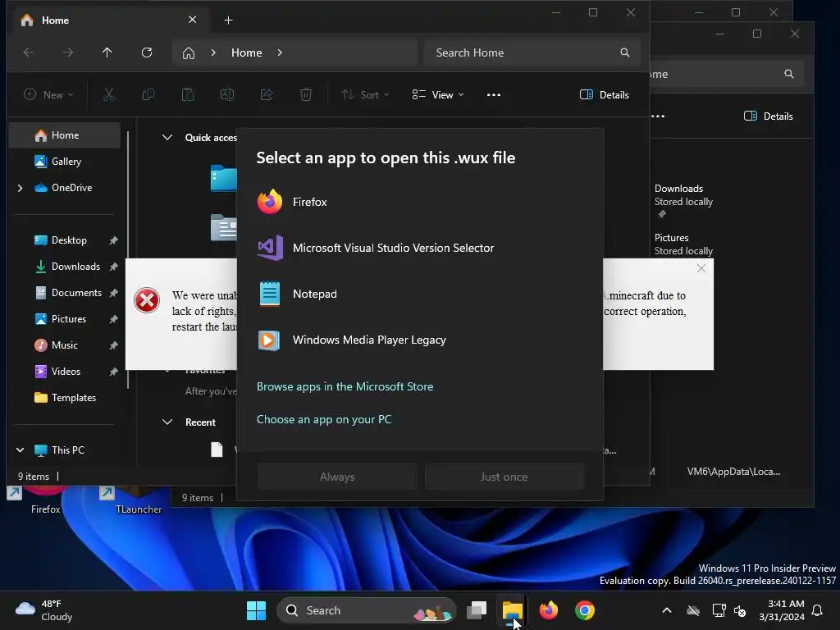Refresh the Home folder view
The image size is (840, 630).
(x=147, y=52)
